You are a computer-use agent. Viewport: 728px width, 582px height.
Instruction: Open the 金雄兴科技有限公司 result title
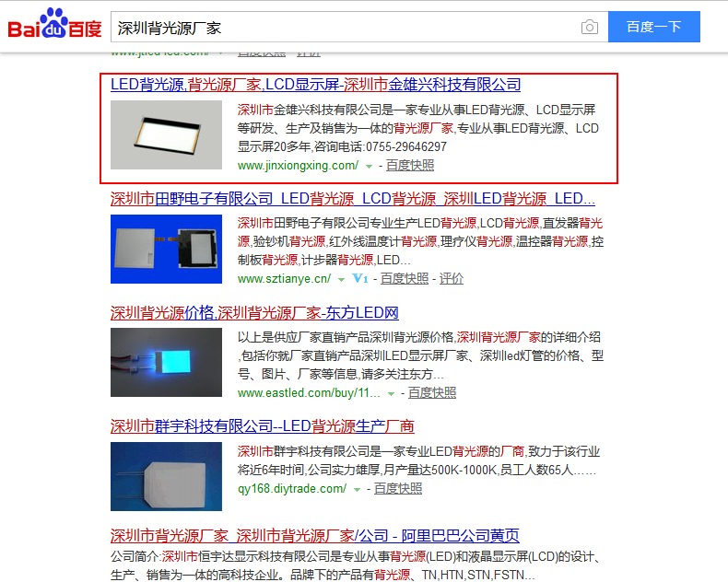(x=315, y=85)
